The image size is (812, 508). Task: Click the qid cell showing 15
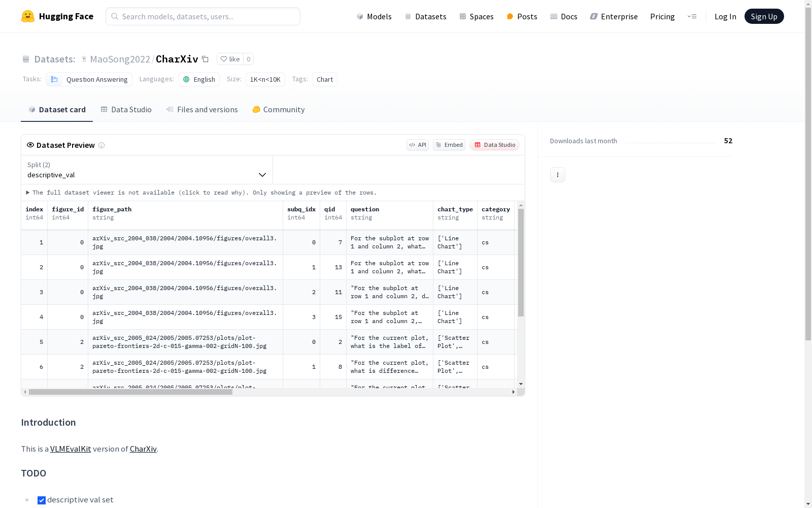(x=333, y=317)
